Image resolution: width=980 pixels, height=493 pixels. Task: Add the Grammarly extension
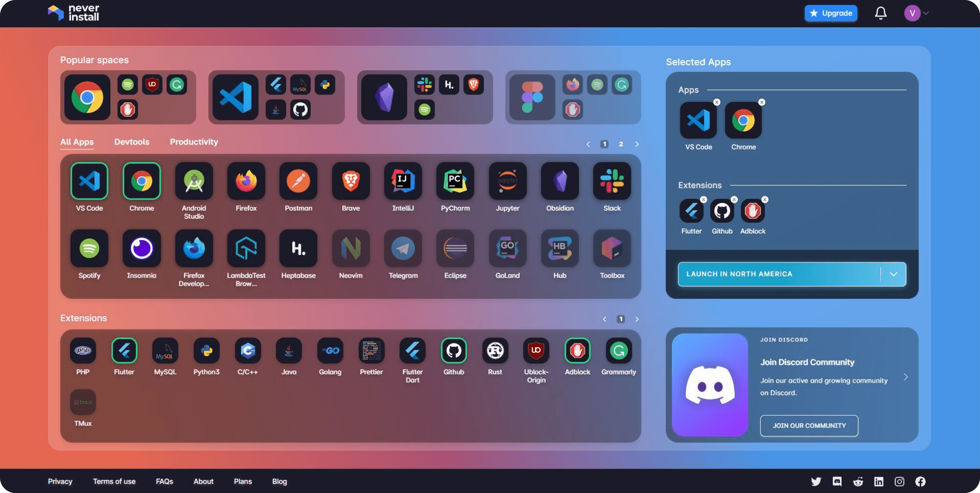[x=618, y=350]
